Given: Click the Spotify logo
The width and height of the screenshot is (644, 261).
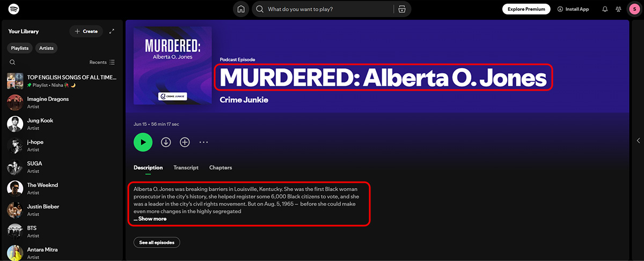Looking at the screenshot, I should pos(14,9).
